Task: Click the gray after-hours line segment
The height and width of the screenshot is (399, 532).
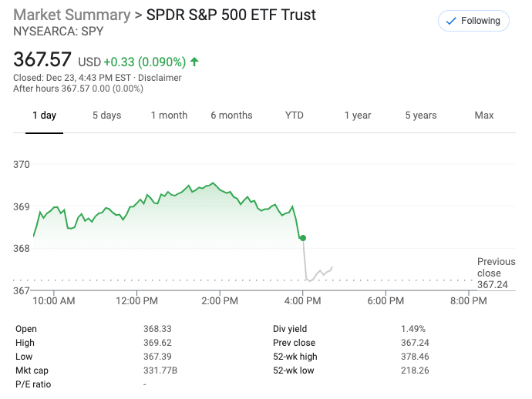Action: 320,273
